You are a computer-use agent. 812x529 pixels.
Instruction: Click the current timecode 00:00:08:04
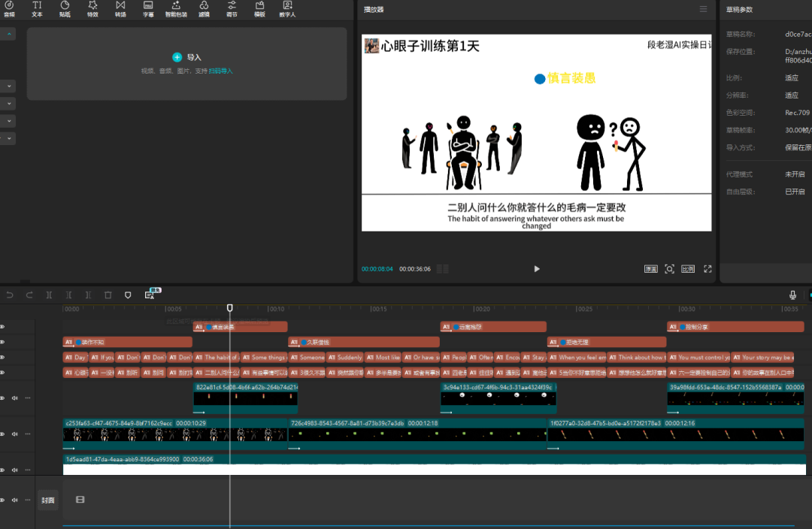pyautogui.click(x=377, y=269)
